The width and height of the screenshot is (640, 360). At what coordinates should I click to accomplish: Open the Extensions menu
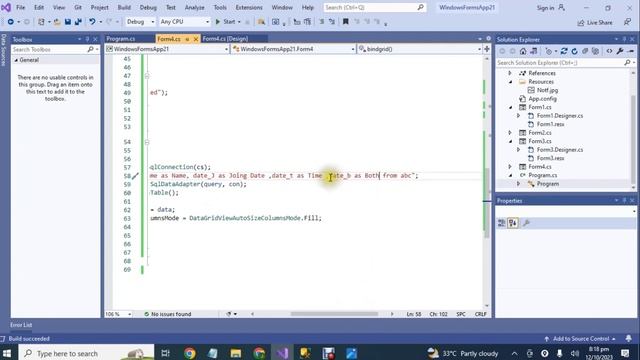(249, 7)
